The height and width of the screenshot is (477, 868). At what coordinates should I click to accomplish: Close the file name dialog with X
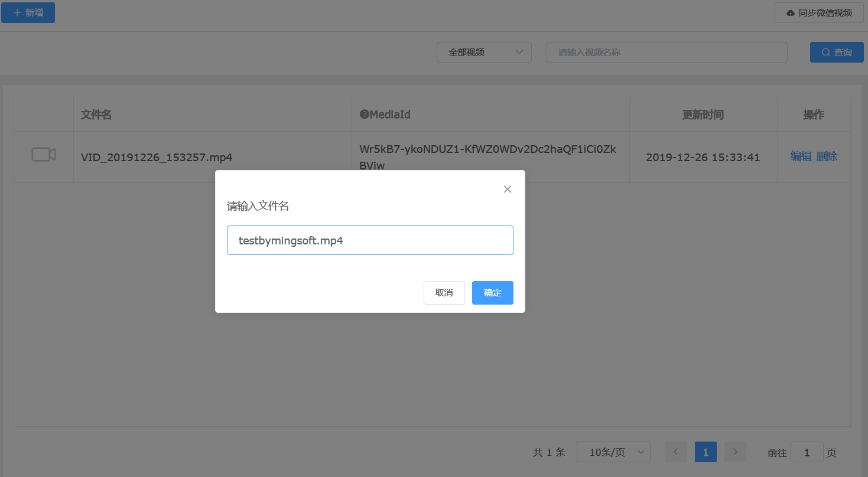point(507,190)
